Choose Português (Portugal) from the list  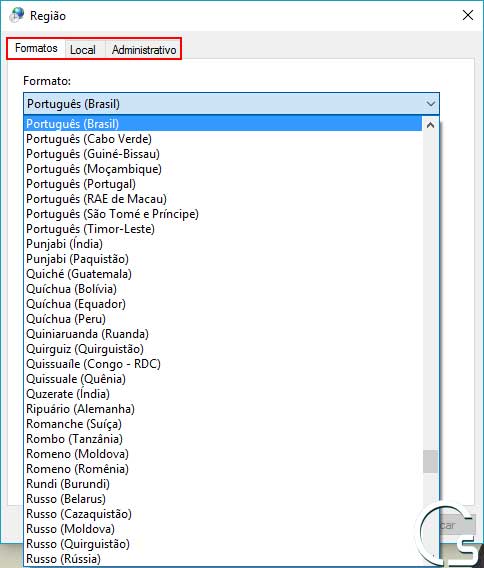tap(223, 184)
